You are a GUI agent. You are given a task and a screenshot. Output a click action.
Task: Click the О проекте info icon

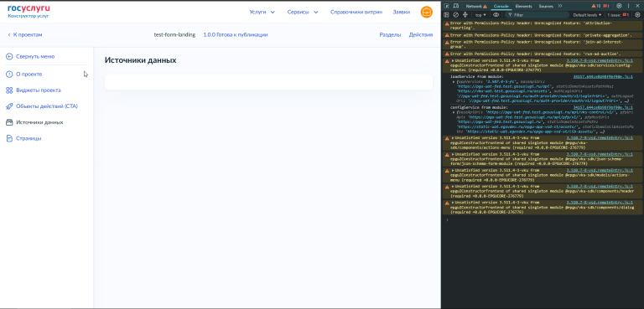[9, 75]
